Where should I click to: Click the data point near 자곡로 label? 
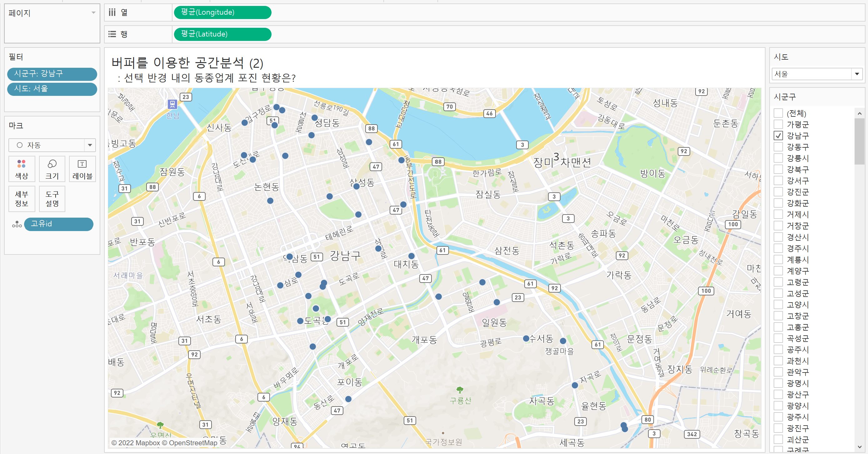(575, 385)
